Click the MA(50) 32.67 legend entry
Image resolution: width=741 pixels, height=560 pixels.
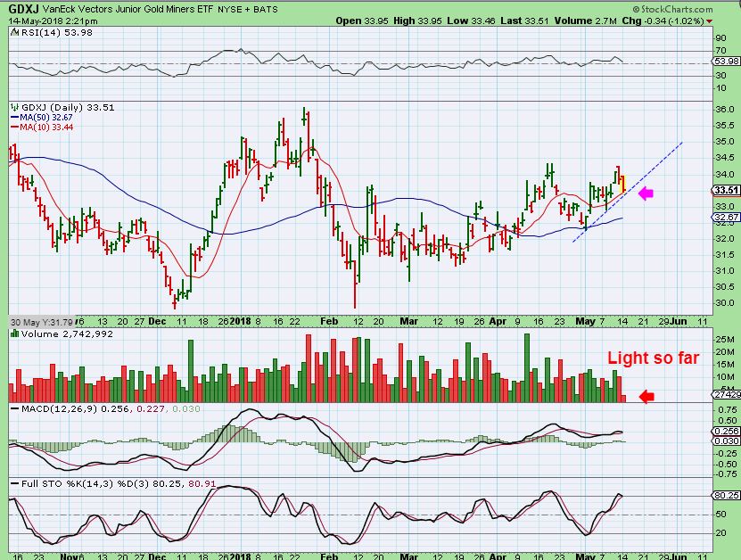[42, 117]
